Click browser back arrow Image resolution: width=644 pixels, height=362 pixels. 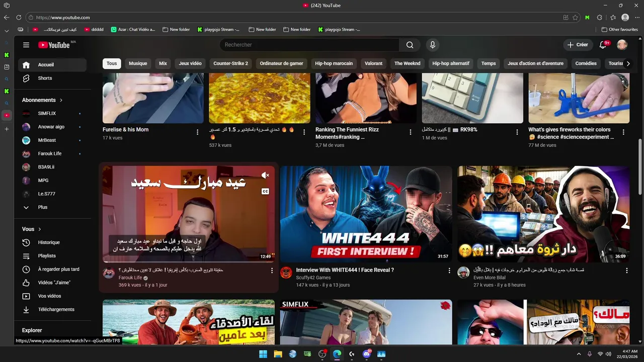7,18
